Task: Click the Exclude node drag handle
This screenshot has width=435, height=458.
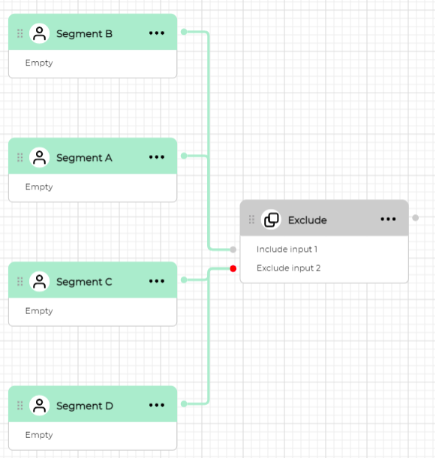Action: click(x=252, y=219)
